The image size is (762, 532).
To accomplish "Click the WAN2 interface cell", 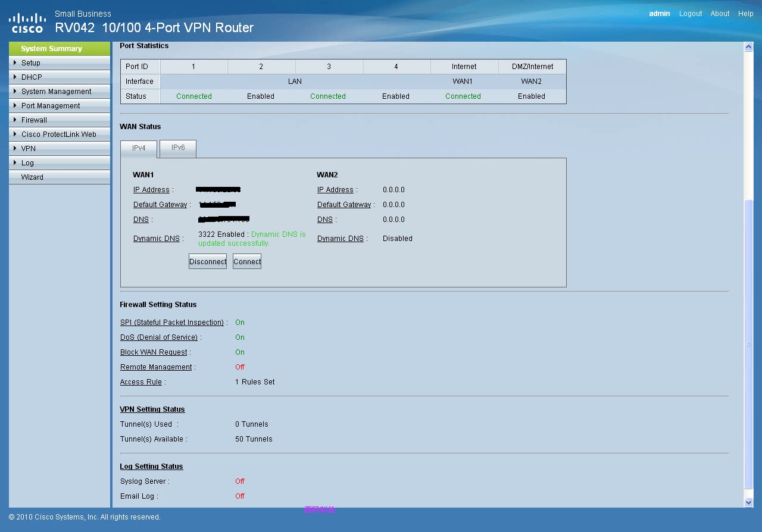I will [532, 82].
